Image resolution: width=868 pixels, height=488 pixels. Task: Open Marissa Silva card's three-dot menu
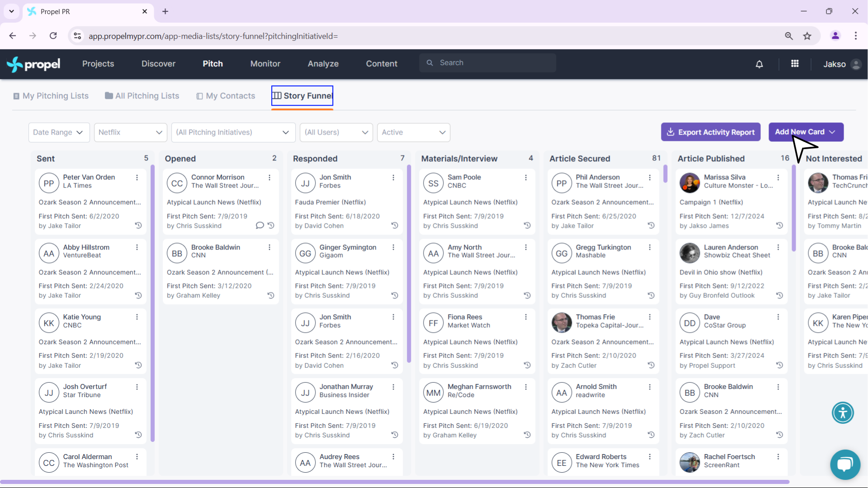pos(778,178)
